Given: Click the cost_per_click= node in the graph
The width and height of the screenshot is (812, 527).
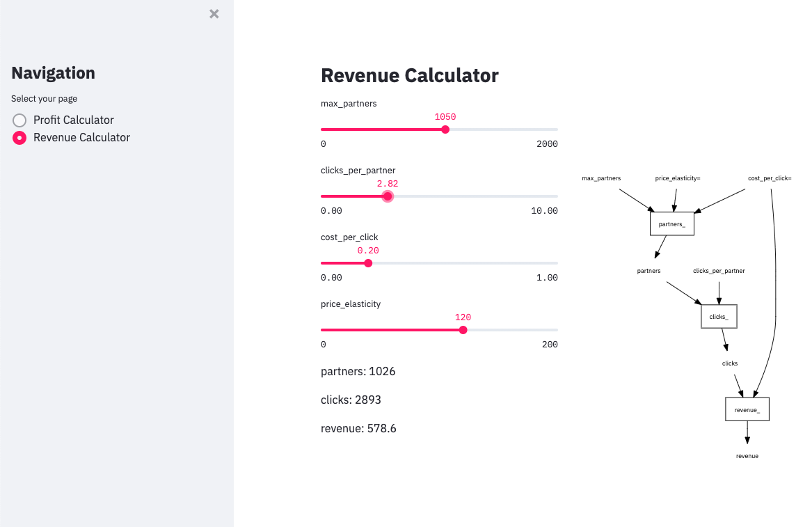Looking at the screenshot, I should [770, 178].
